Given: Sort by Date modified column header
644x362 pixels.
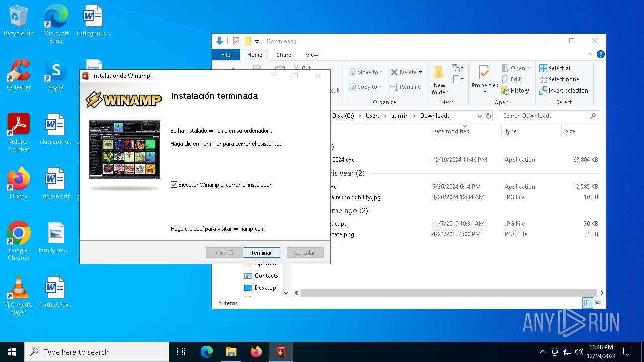Looking at the screenshot, I should 451,131.
